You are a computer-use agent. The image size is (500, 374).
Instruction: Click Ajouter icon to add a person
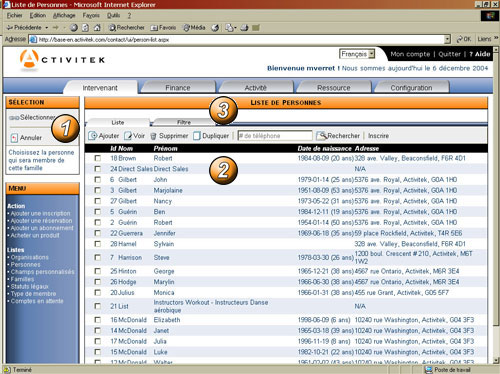coord(92,136)
